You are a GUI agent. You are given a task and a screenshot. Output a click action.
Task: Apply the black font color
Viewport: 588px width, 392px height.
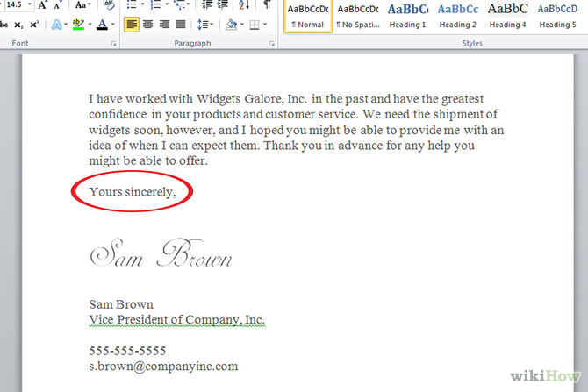(102, 25)
